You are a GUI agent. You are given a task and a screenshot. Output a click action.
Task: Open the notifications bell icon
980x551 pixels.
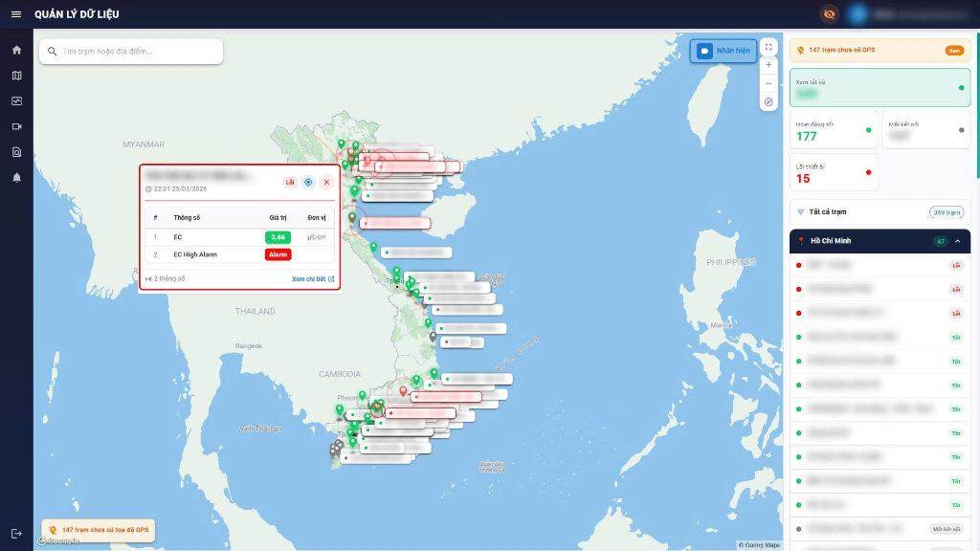(x=14, y=175)
